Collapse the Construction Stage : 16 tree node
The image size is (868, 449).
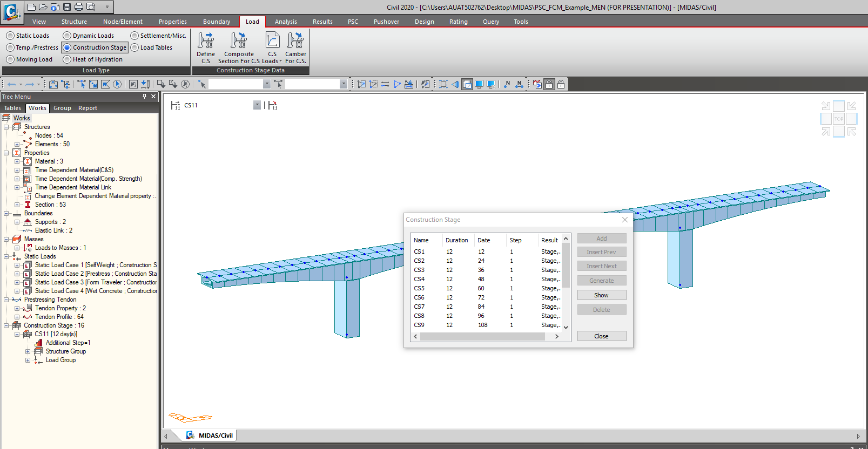[6, 325]
